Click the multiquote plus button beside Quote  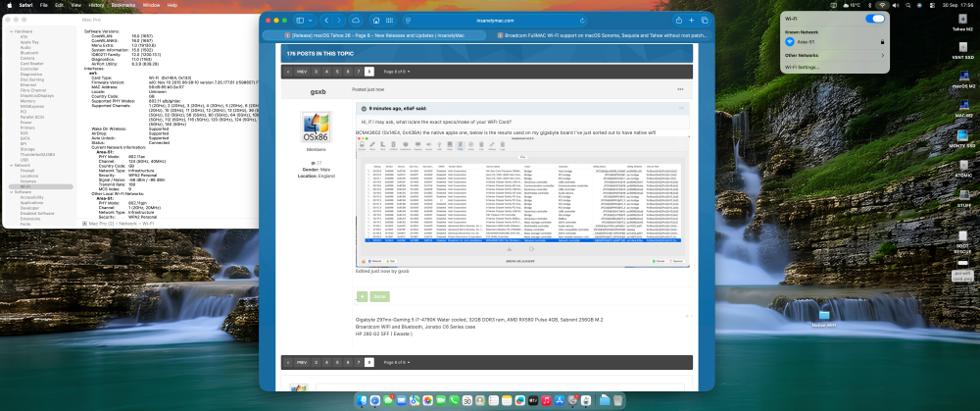[363, 296]
